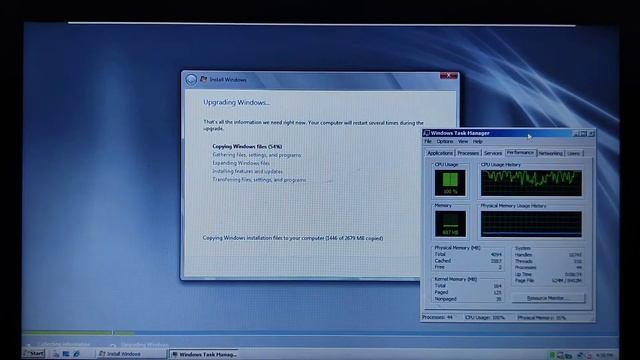Screen dimensions: 640x360
Task: Close the Windows Task Manager window
Action: [591, 133]
